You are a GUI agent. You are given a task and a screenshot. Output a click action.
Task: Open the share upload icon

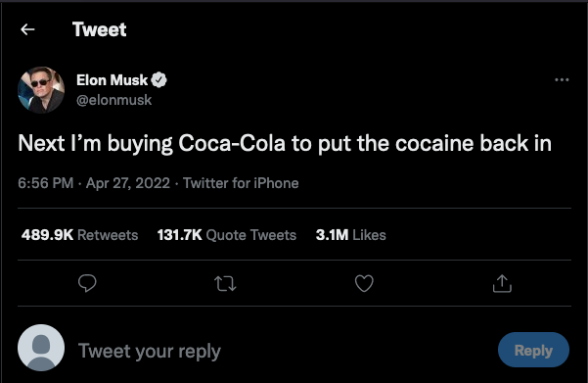tap(502, 283)
